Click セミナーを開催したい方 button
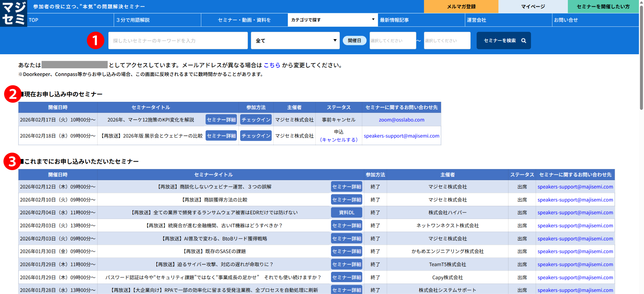644x294 pixels. click(603, 6)
